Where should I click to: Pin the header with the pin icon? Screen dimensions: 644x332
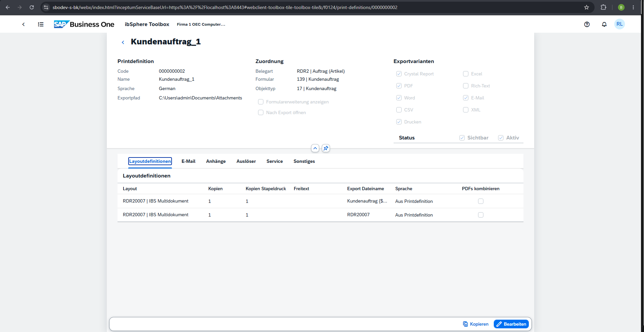point(326,148)
